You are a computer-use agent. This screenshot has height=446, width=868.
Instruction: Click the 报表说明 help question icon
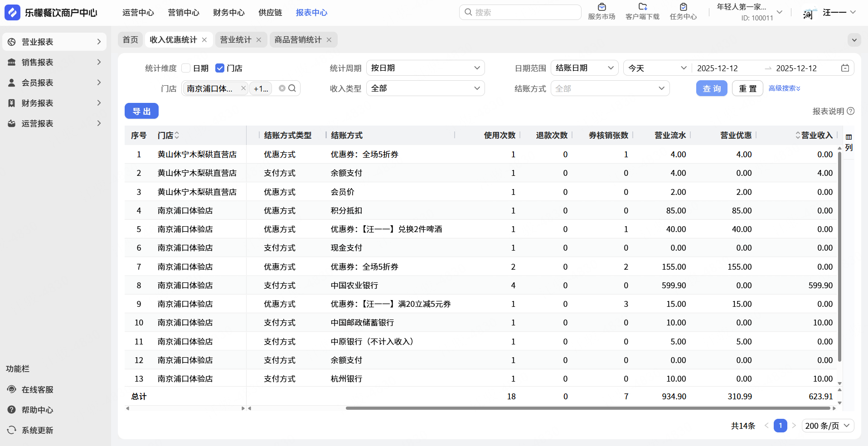[851, 111]
